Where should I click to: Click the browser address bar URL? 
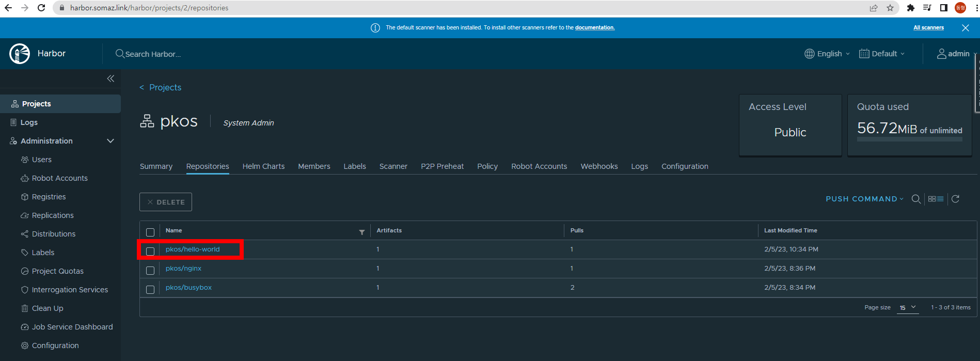(x=149, y=8)
